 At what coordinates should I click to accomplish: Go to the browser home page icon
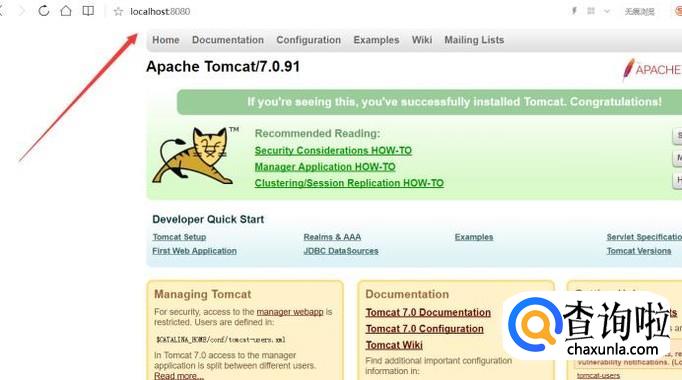(66, 10)
